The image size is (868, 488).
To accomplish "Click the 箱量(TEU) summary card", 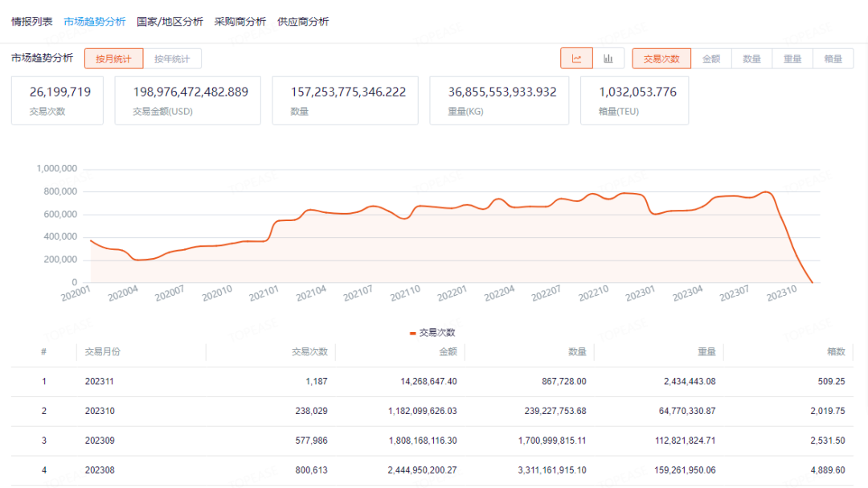I will [634, 100].
